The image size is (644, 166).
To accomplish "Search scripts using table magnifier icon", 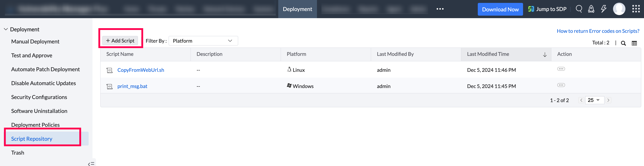I will (623, 43).
